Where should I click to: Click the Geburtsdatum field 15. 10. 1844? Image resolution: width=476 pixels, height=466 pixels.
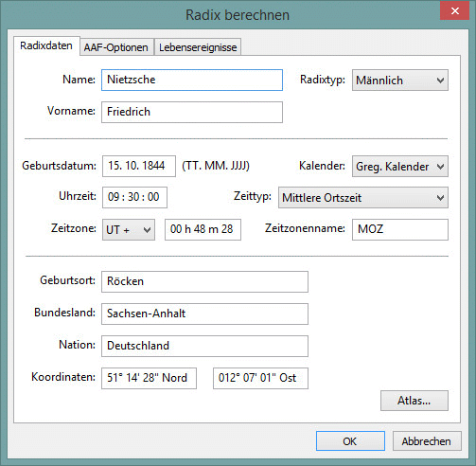[x=139, y=166]
